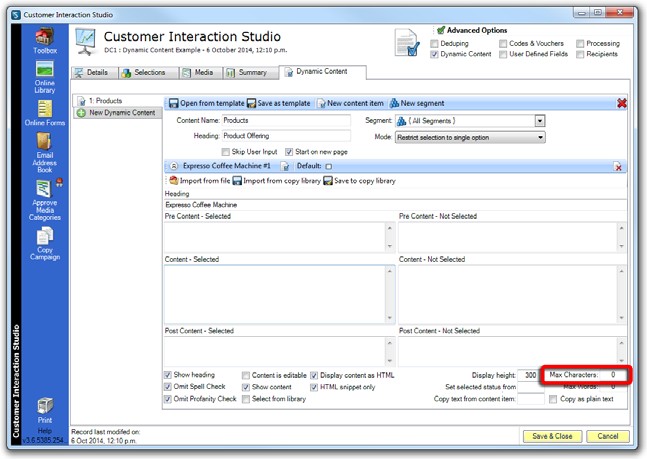Click the edit icon beside Expresso Coffee Machine #1
The width and height of the screenshot is (647, 459).
pyautogui.click(x=285, y=166)
